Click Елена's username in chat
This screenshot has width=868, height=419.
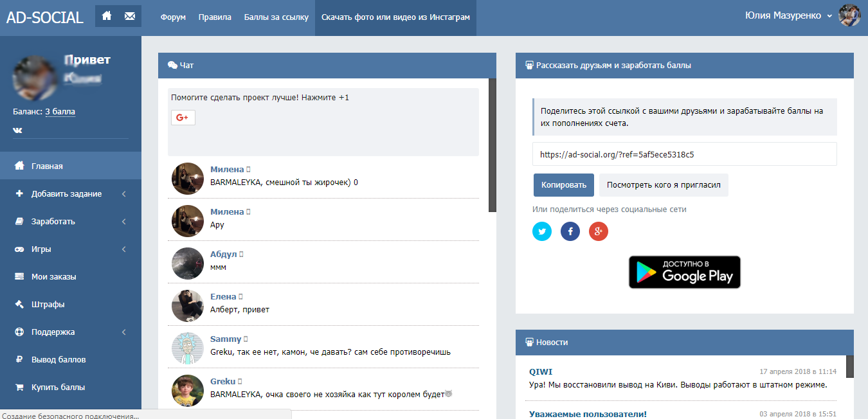[x=223, y=297]
